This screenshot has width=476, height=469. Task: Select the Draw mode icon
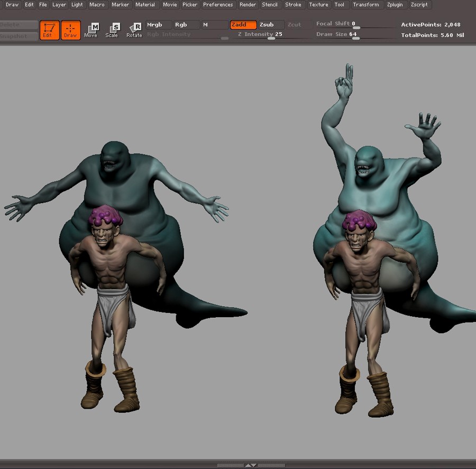point(71,30)
